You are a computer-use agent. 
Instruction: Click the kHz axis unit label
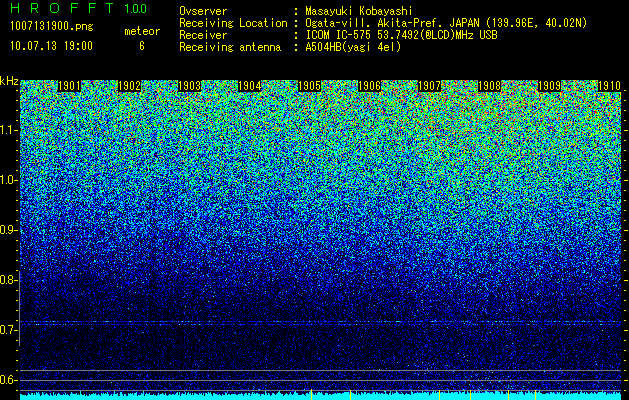(x=9, y=81)
